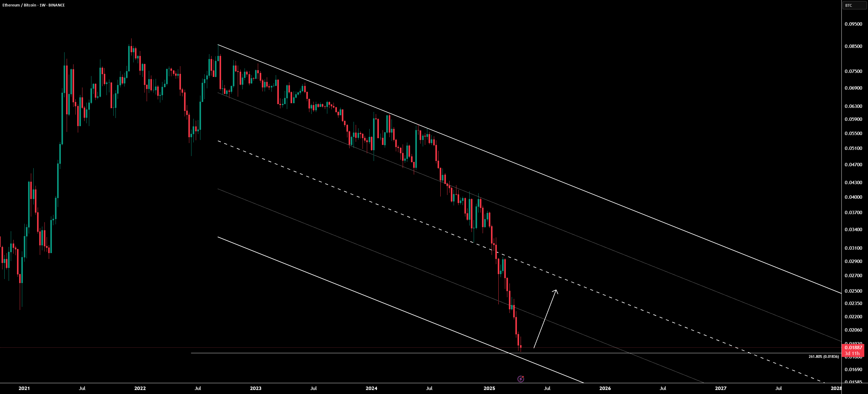Click the 0.06300 price scale label
This screenshot has height=394, width=868.
point(853,106)
